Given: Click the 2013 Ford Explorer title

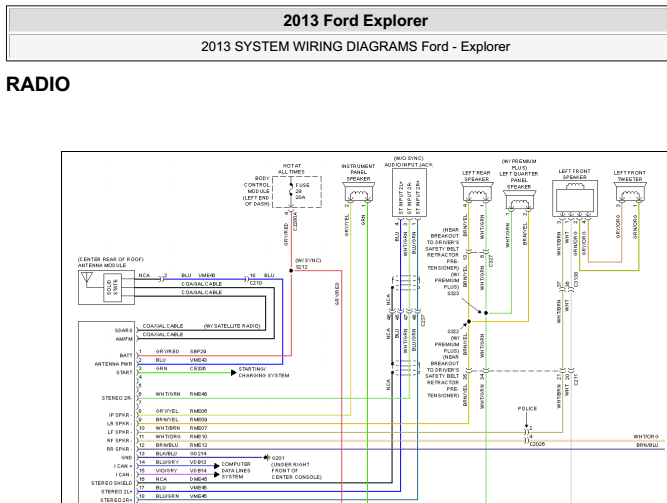Looking at the screenshot, I should click(x=355, y=20).
